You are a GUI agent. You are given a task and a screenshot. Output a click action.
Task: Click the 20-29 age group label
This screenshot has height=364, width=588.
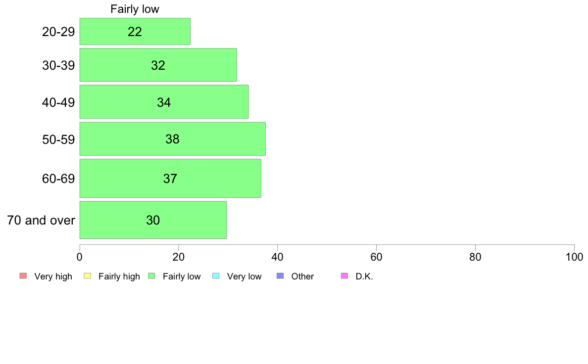pyautogui.click(x=58, y=32)
